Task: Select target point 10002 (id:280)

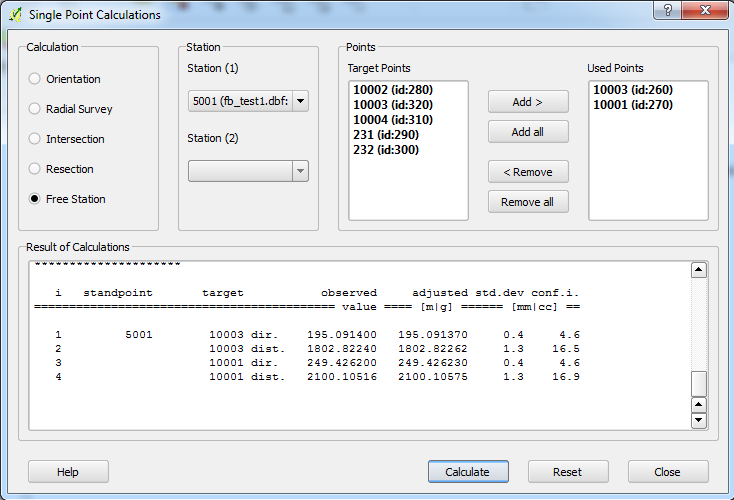Action: point(393,90)
